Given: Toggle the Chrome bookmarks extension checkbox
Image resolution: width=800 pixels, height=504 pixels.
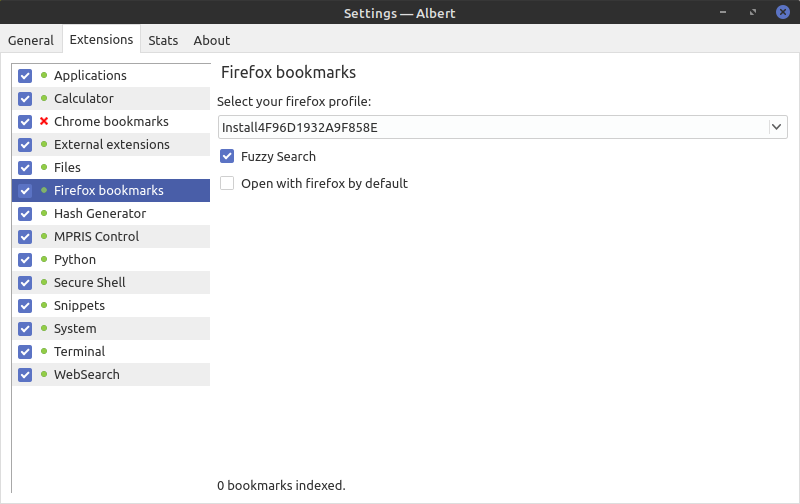Looking at the screenshot, I should 25,121.
